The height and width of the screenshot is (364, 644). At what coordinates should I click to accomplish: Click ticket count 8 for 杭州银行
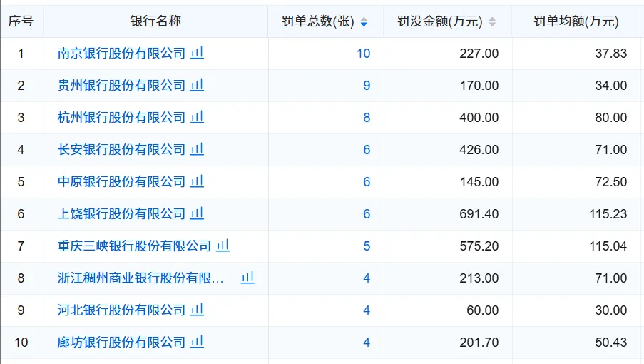[x=367, y=118]
